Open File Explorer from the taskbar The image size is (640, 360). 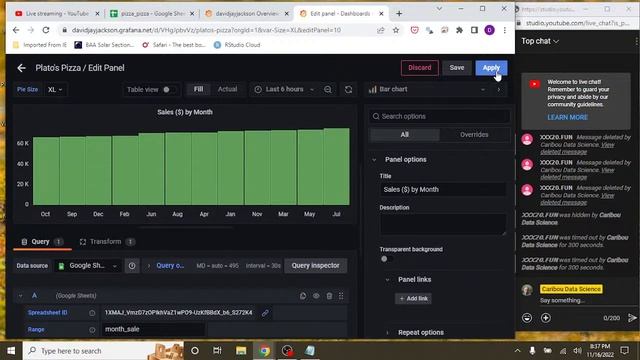click(x=241, y=351)
